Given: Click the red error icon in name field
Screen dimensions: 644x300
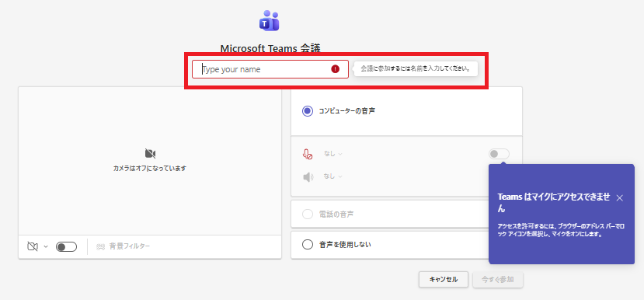Looking at the screenshot, I should pos(335,69).
